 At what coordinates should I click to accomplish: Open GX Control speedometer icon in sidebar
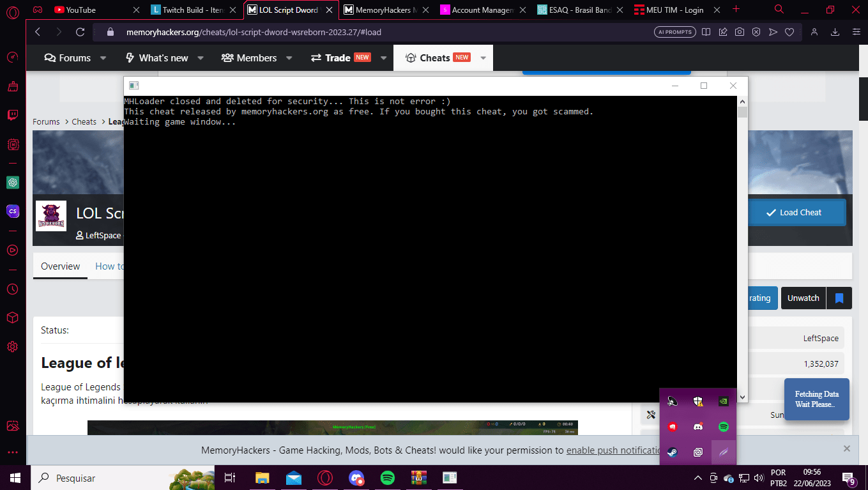pyautogui.click(x=12, y=57)
